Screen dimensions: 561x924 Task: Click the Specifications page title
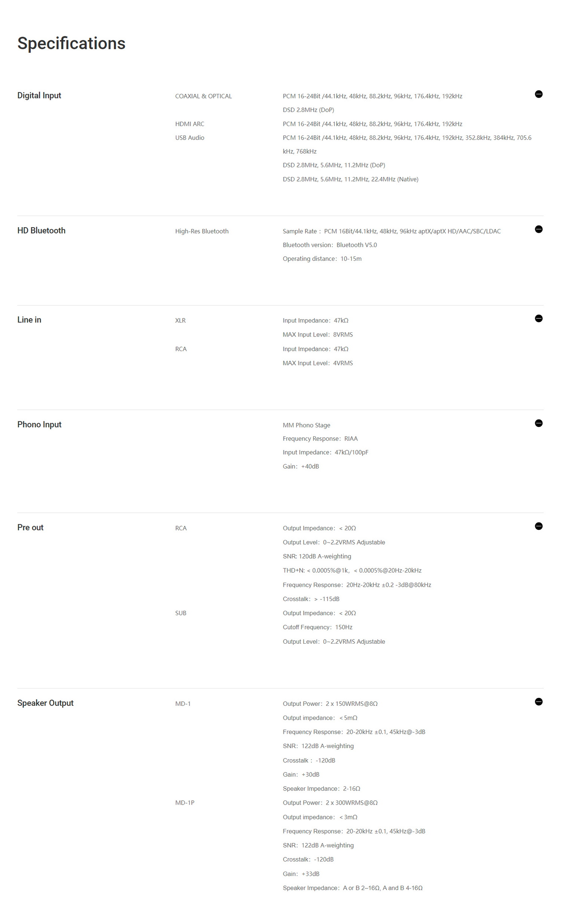tap(71, 43)
